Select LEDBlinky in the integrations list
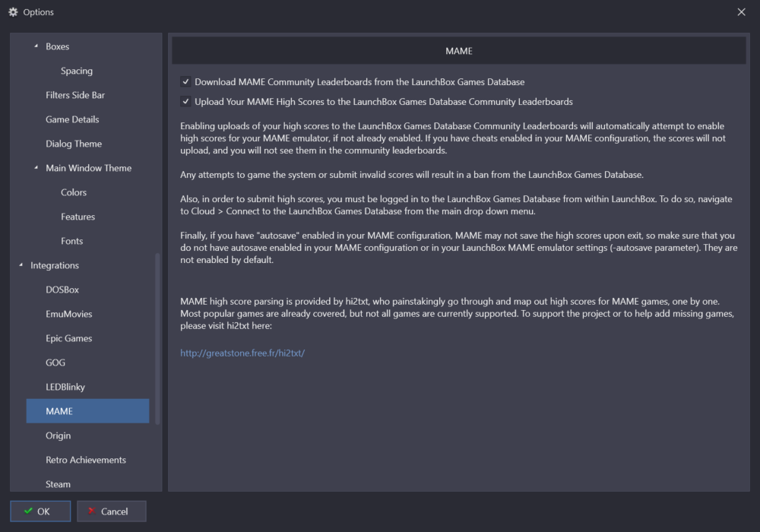The height and width of the screenshot is (532, 760). click(65, 387)
